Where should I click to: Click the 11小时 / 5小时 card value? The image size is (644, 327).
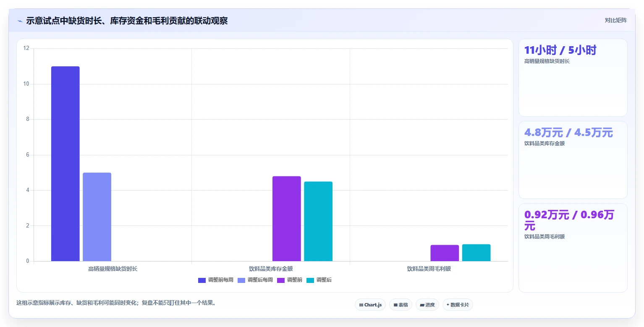coord(560,50)
